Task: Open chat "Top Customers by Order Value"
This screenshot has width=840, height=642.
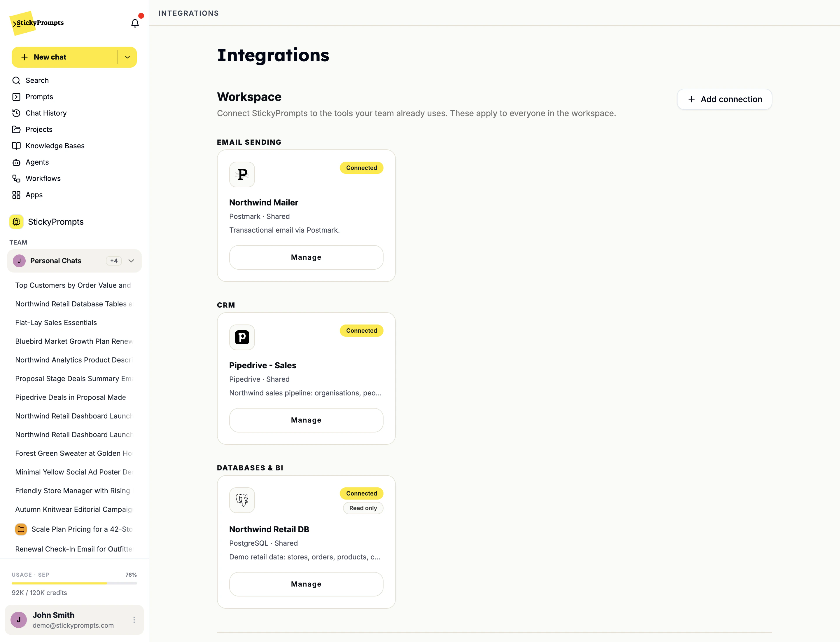Action: pyautogui.click(x=74, y=285)
